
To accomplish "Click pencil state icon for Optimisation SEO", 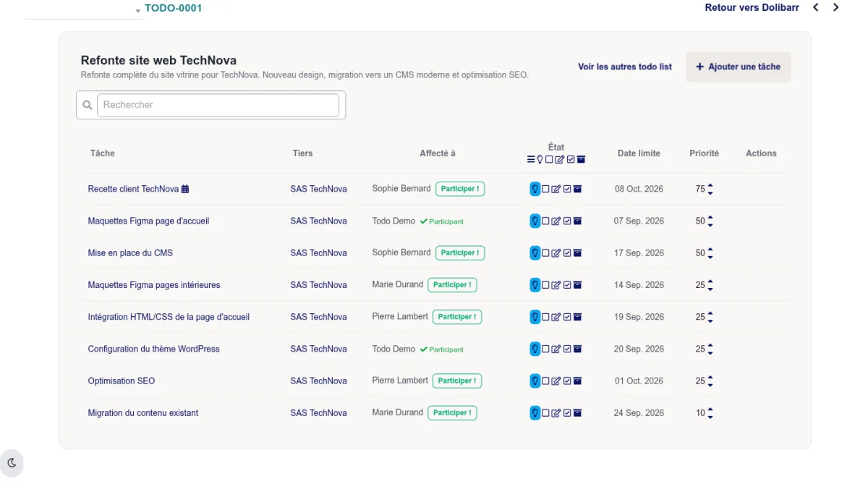I will point(556,381).
